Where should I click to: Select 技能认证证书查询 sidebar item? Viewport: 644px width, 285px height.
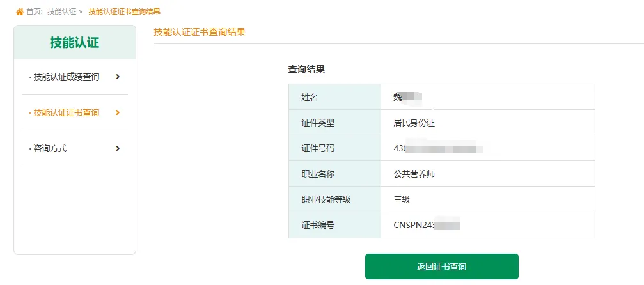(67, 112)
